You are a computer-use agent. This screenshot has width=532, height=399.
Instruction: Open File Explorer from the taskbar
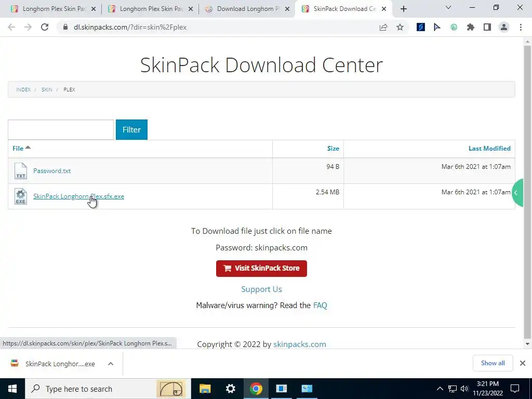click(205, 389)
